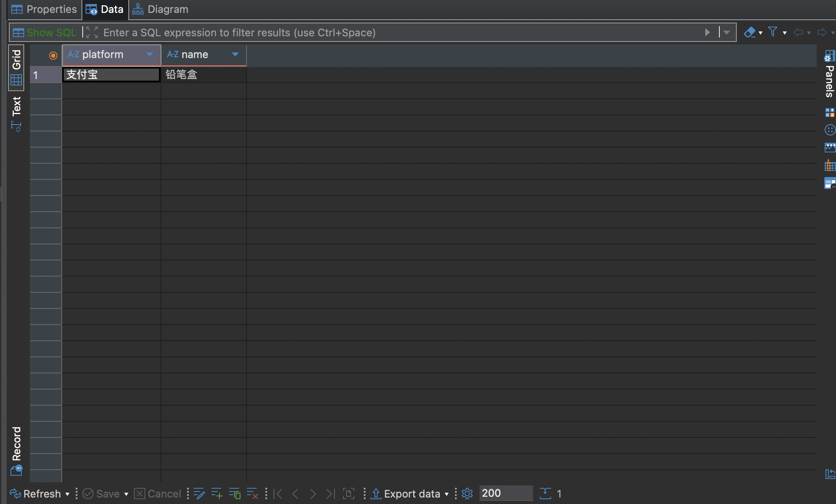This screenshot has width=836, height=504.
Task: Open result set settings gear icon
Action: (x=467, y=494)
